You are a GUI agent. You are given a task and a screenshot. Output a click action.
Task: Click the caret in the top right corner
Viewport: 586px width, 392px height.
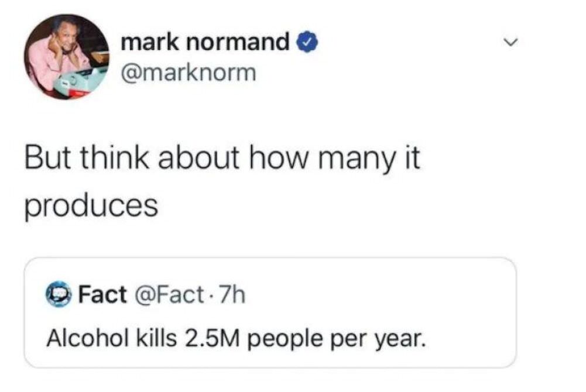point(511,41)
